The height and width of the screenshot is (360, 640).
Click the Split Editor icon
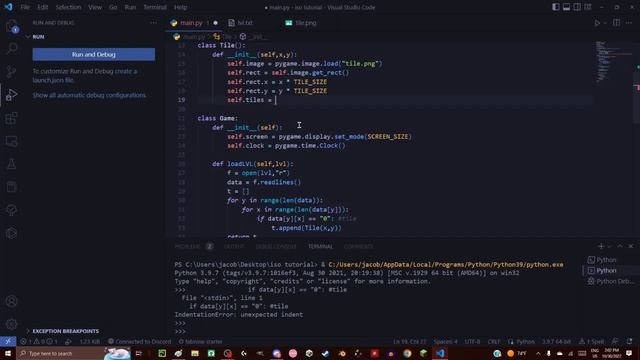coord(616,23)
